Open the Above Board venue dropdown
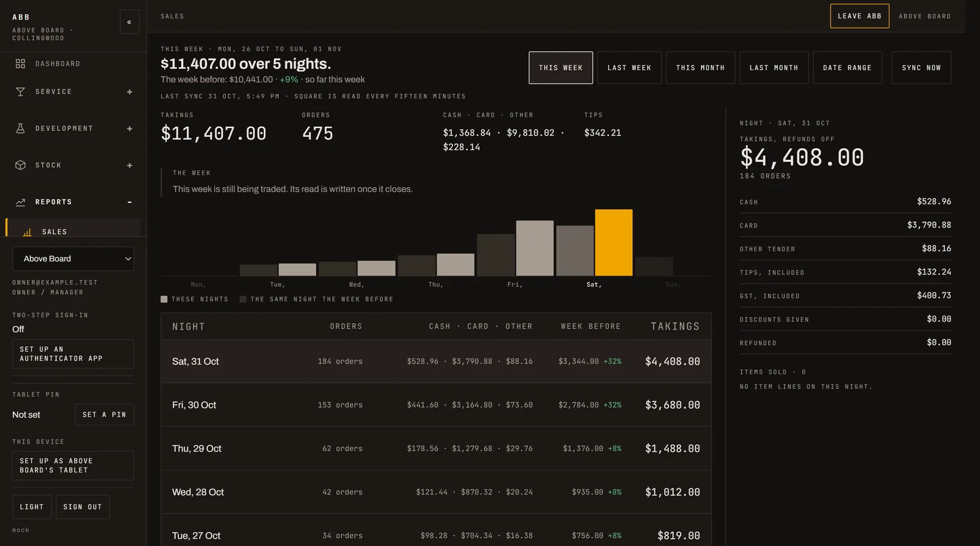Screen dimensions: 980x546 click(73, 259)
